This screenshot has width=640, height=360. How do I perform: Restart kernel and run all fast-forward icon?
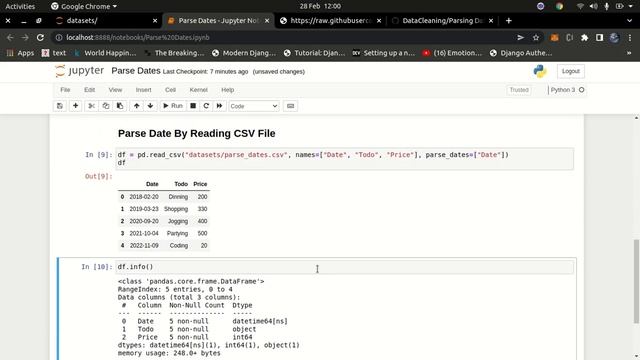(219, 106)
